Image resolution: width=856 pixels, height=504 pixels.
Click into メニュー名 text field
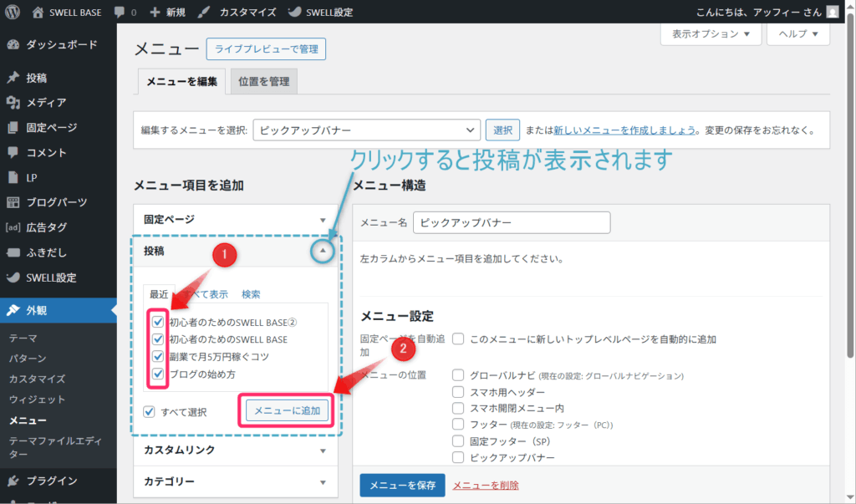coord(512,222)
